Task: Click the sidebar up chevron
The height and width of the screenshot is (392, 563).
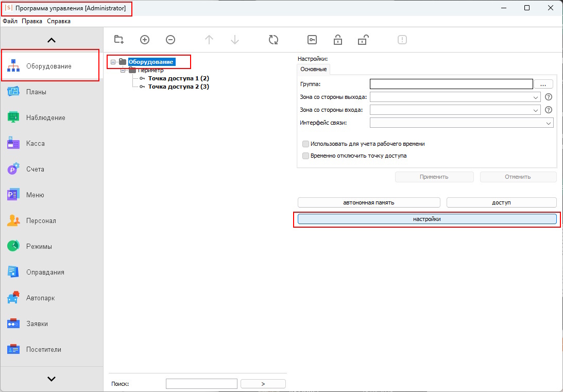Action: pyautogui.click(x=52, y=40)
